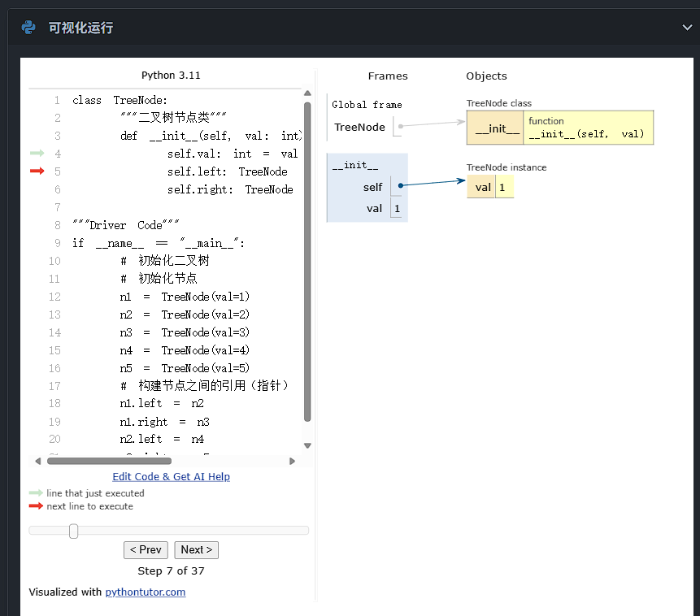This screenshot has width=700, height=616.
Task: Click the code pane vertical scrollbar thumb
Action: coord(307,262)
